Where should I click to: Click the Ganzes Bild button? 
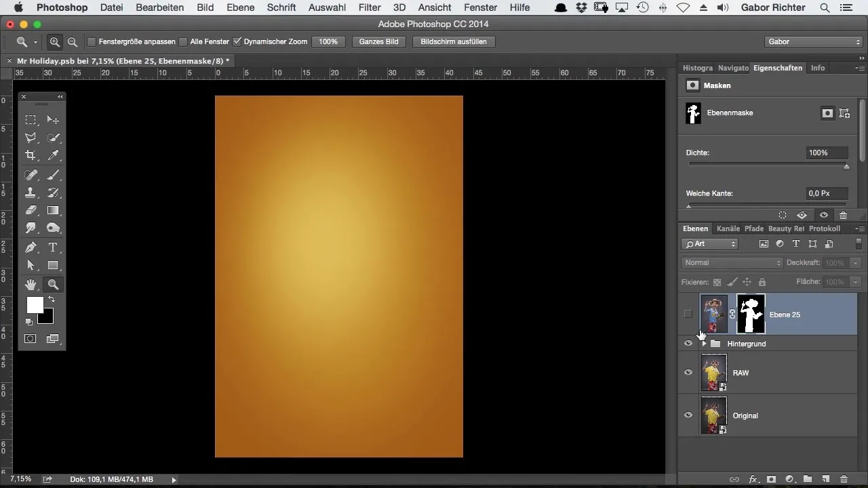tap(378, 42)
